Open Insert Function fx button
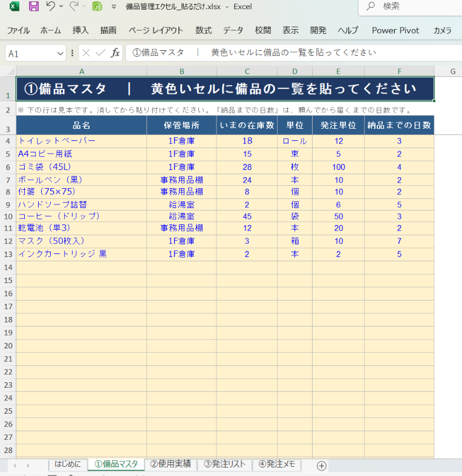This screenshot has height=476, width=462. [x=115, y=53]
